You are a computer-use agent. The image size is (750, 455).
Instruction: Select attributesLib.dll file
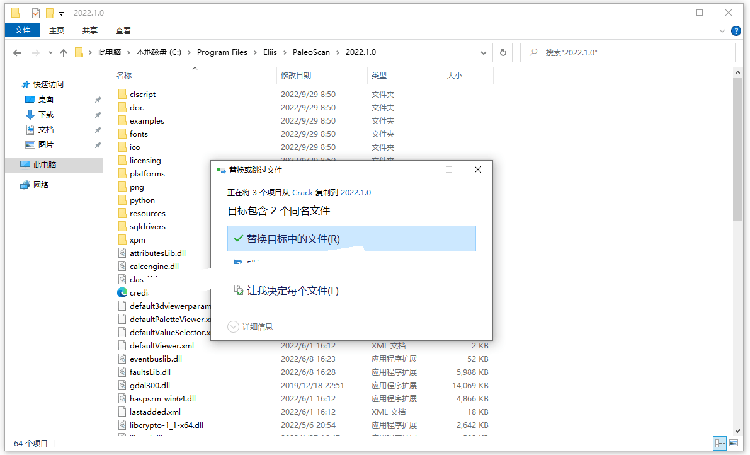152,253
